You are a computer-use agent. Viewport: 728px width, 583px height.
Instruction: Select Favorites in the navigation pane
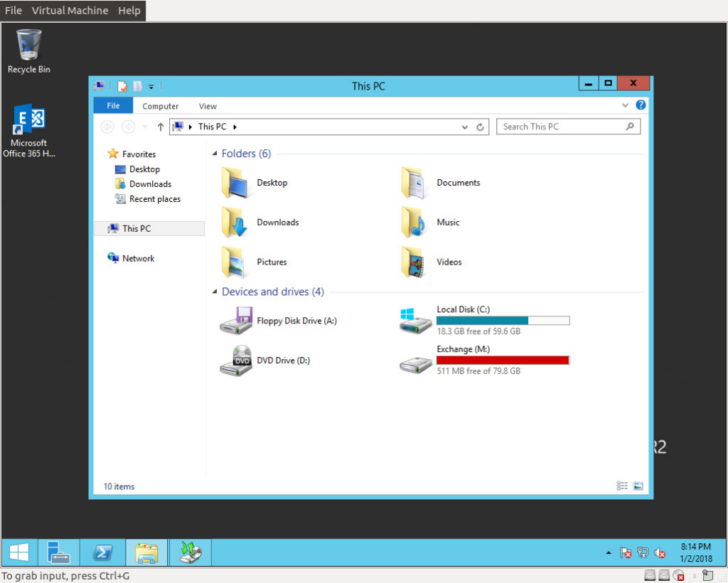click(132, 154)
